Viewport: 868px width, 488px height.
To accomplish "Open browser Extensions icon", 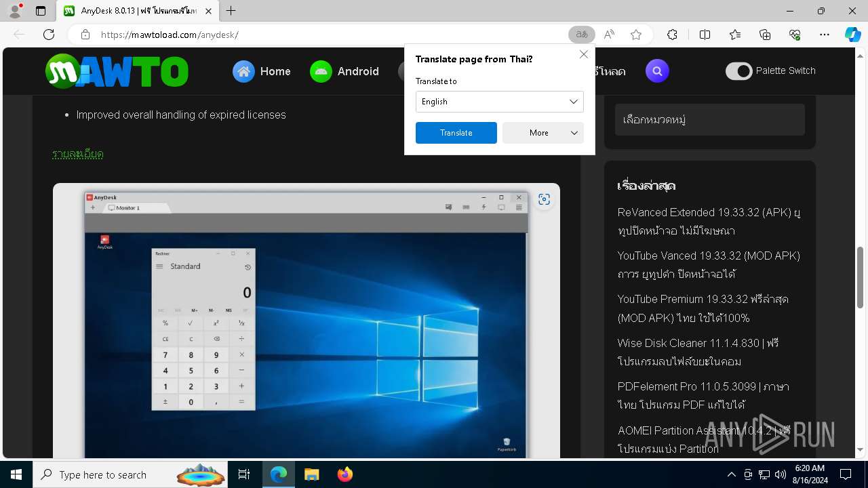I will point(672,35).
